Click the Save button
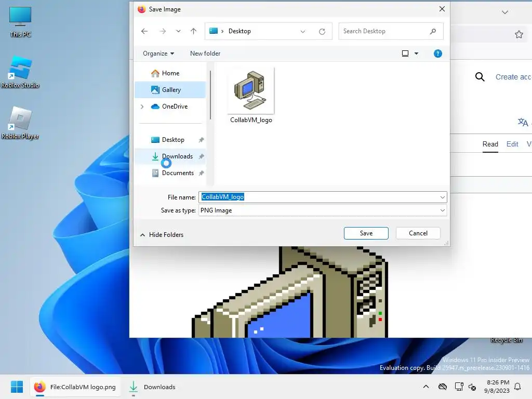This screenshot has height=399, width=532. point(366,233)
